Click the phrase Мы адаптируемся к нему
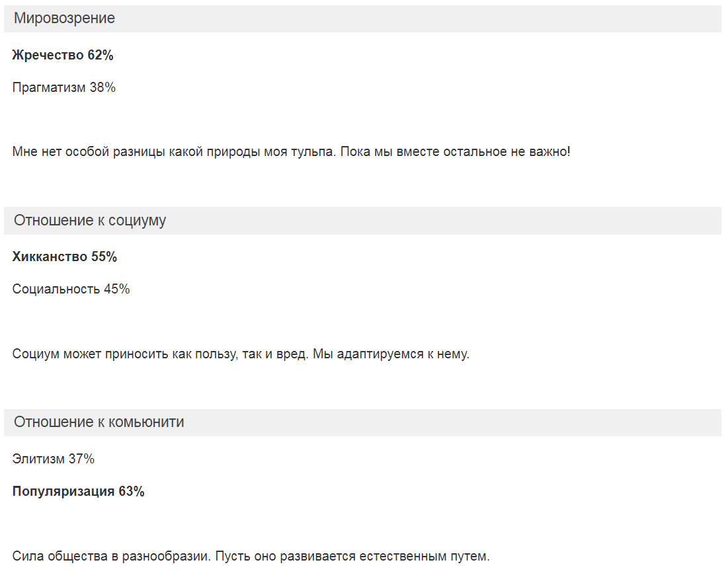Viewport: 728px width, 585px height. pos(391,354)
